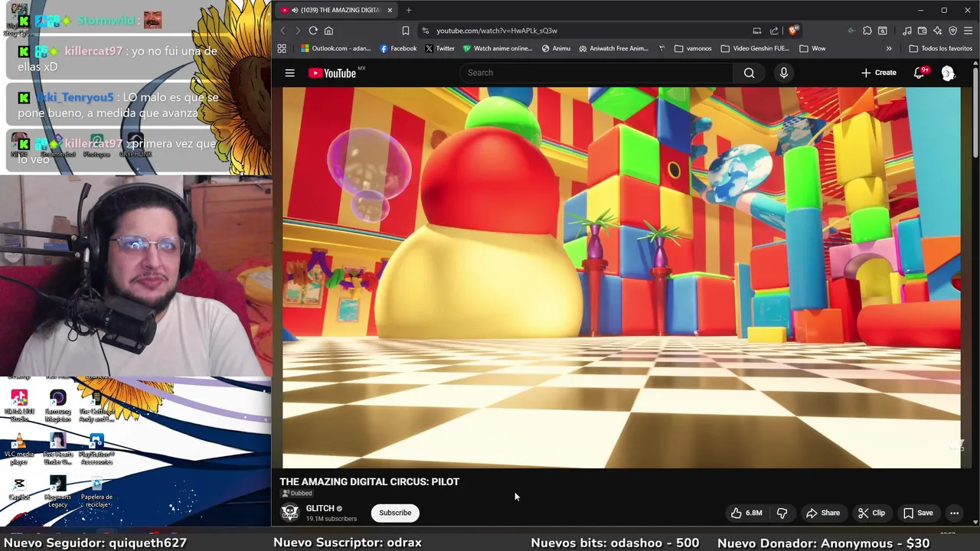
Task: Go forward in the browser
Action: [x=297, y=31]
